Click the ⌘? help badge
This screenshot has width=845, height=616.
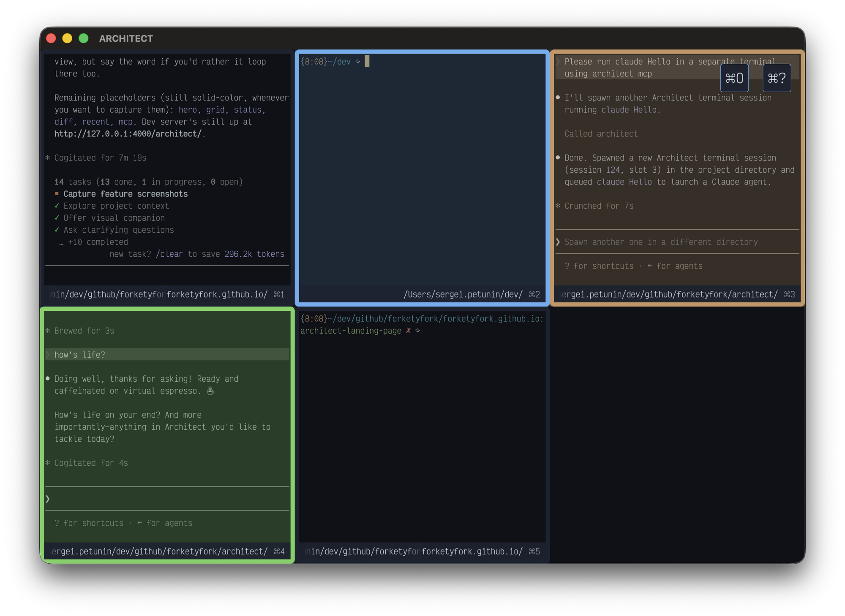(777, 78)
